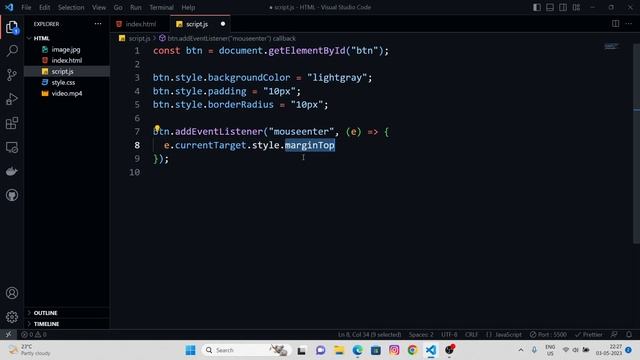Open Run and Debug view
640x360 pixels.
[x=12, y=99]
